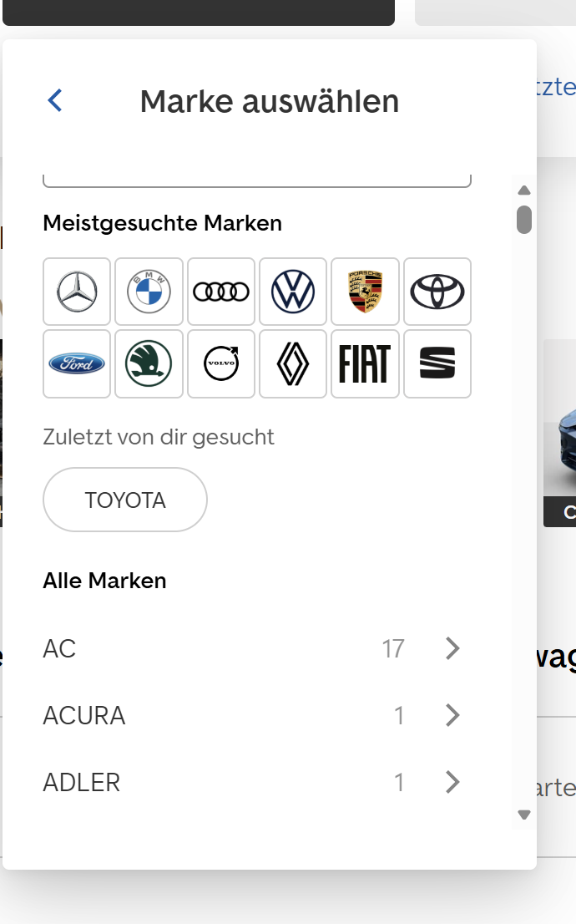Select the SEAT logo icon
Screen dimensions: 576x924
point(437,363)
